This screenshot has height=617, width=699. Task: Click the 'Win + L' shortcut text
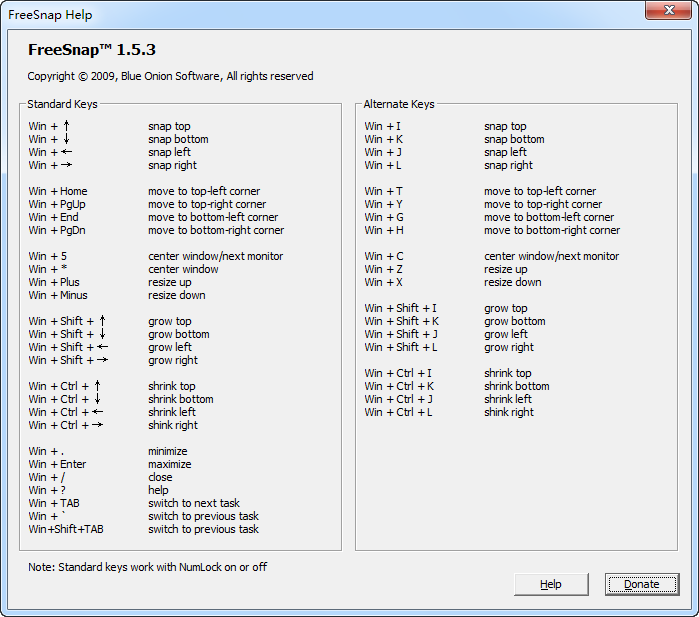pos(383,165)
